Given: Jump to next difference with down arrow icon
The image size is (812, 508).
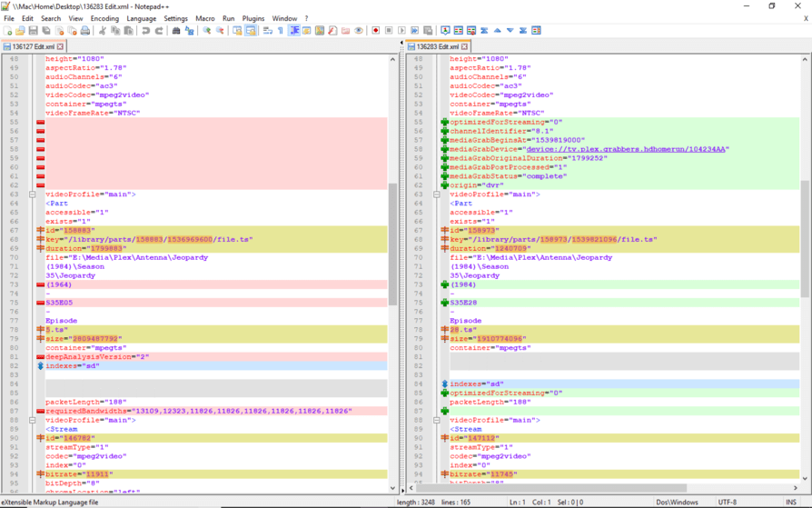Looking at the screenshot, I should tap(510, 31).
